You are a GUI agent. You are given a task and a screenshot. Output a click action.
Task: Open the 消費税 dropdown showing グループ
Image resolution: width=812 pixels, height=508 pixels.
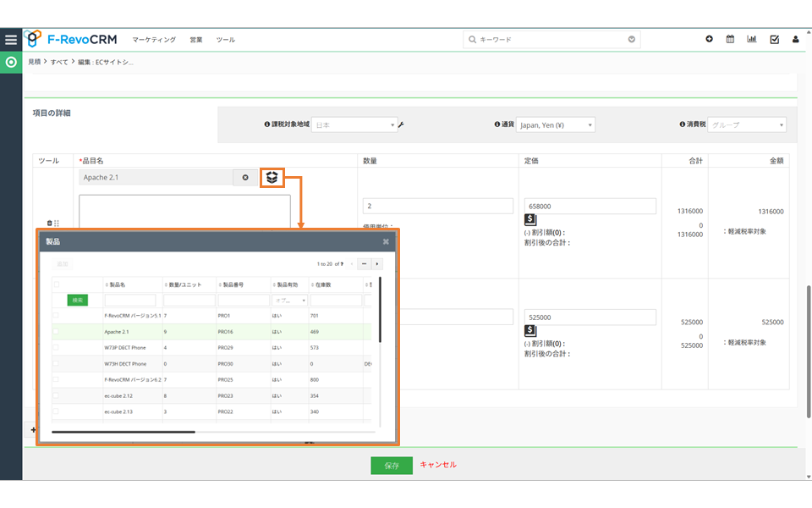[x=747, y=125]
